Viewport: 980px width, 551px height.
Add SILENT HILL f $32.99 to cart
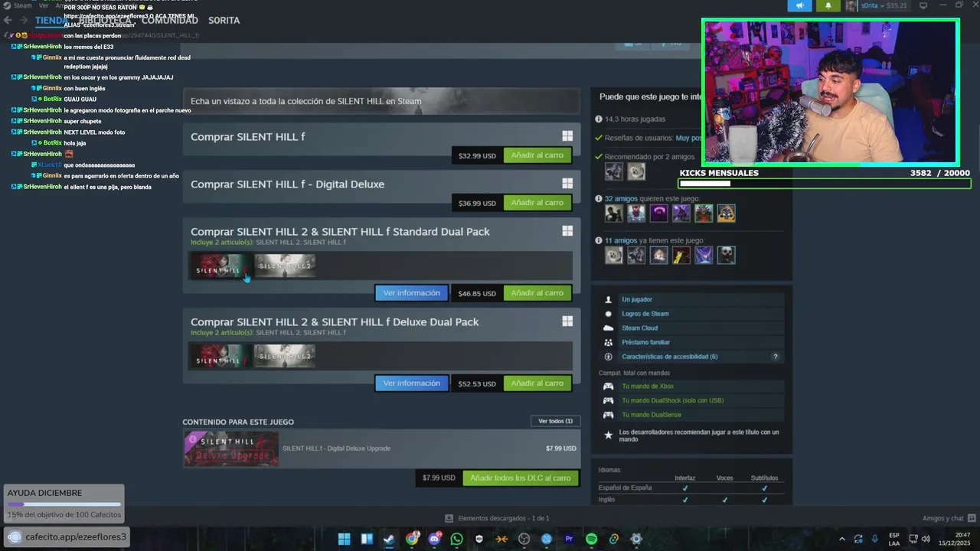click(537, 155)
